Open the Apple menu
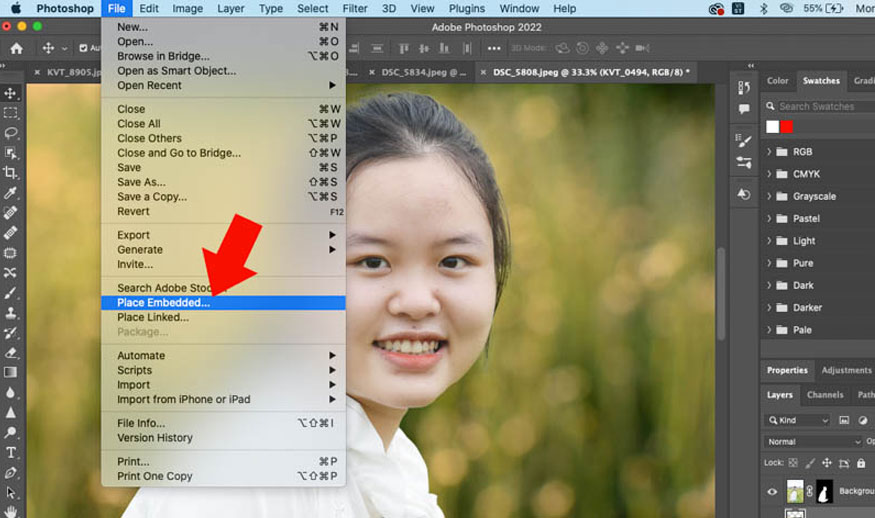 point(16,8)
